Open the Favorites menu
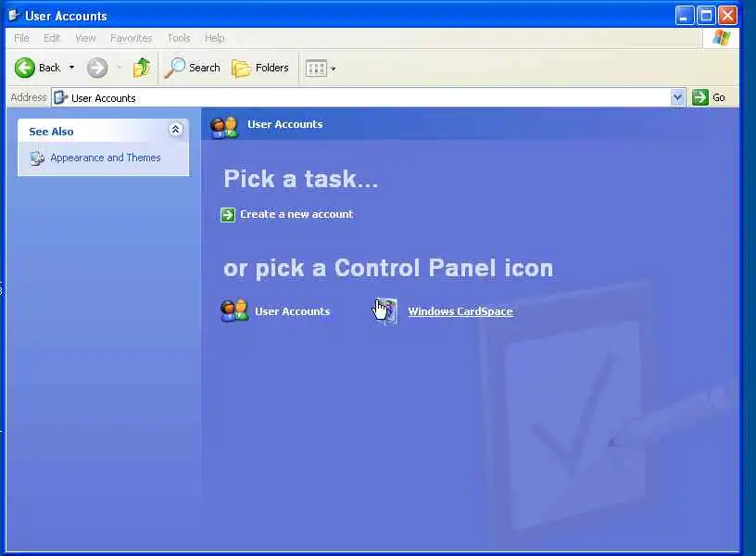Screen dimensions: 756x556 pyautogui.click(x=132, y=38)
